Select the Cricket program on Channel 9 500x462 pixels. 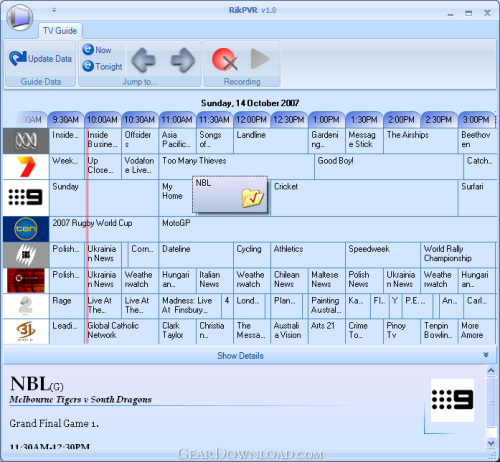364,198
